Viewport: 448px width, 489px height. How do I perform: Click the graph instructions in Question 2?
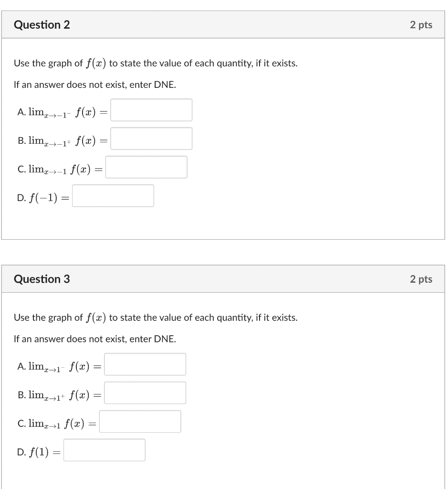(156, 63)
